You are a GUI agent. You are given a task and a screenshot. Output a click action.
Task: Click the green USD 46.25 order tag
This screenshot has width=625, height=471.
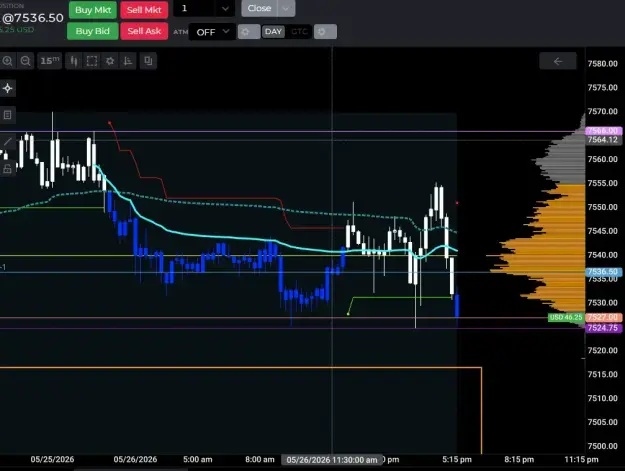(x=566, y=317)
